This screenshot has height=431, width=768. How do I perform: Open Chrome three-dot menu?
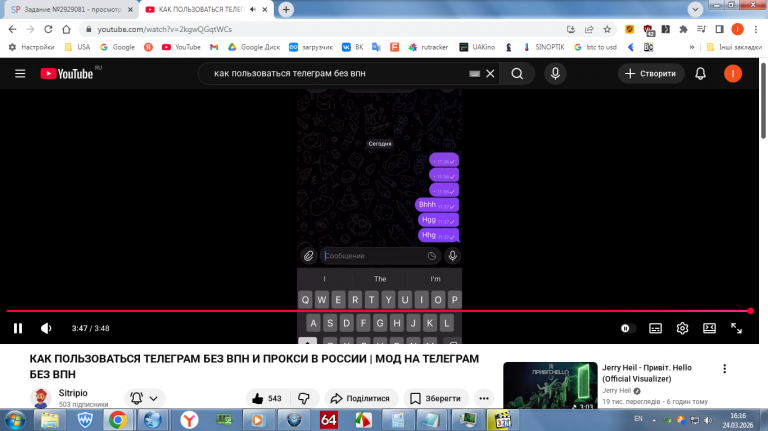(755, 29)
